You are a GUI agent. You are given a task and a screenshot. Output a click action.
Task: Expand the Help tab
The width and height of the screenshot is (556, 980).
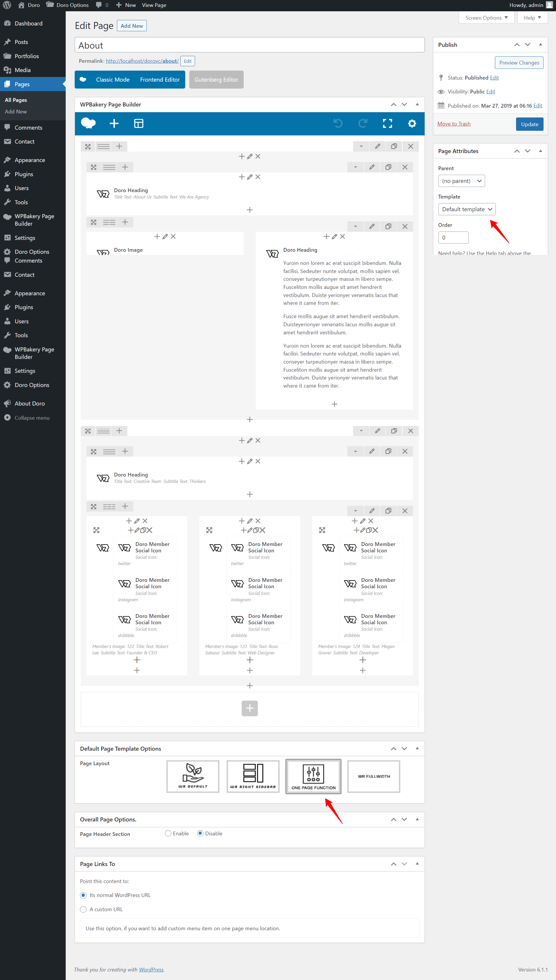coord(532,18)
